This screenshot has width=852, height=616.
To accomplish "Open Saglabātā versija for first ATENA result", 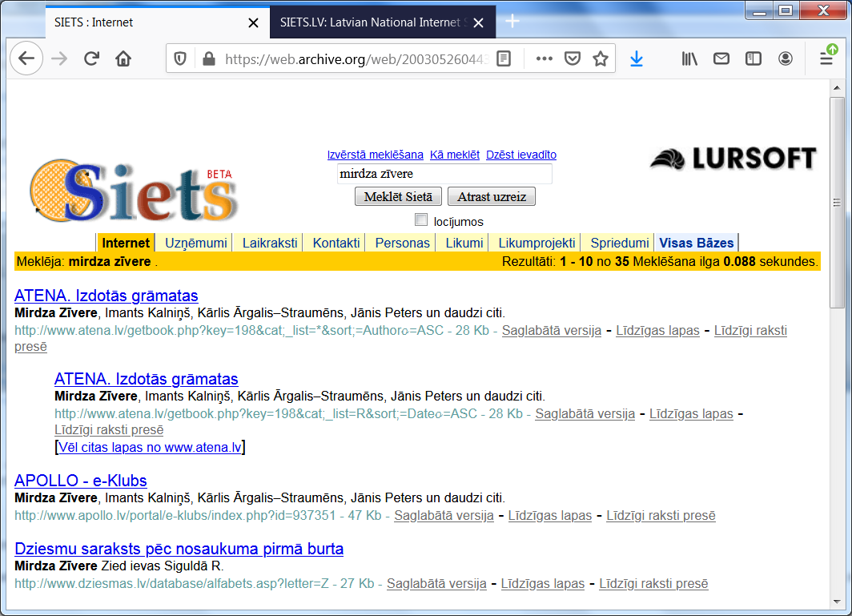I will tap(552, 331).
